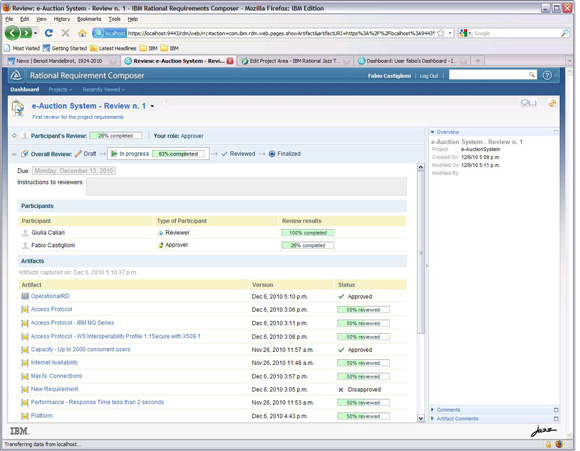Click Participant's Review 26% completed bar
The image size is (580, 451).
115,136
